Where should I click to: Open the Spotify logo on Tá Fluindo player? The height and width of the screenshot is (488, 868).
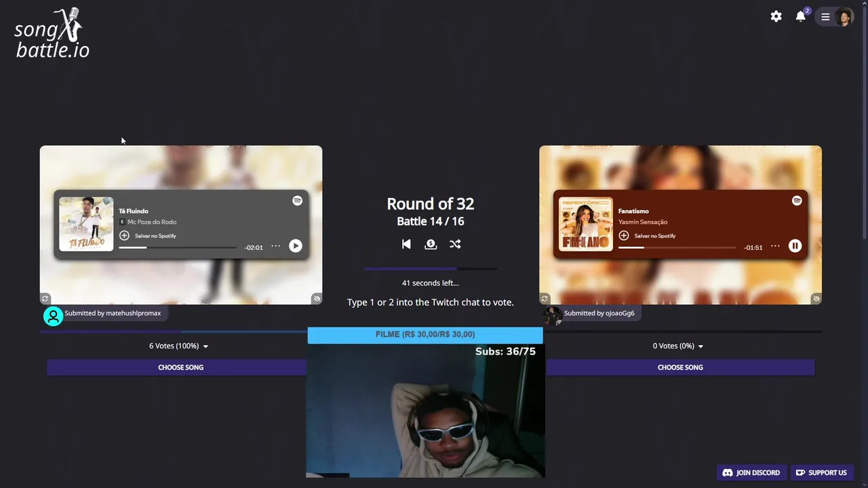(297, 201)
